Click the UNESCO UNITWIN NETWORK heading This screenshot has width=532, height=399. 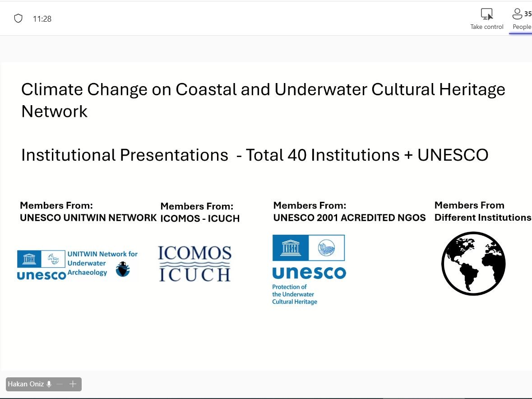[88, 218]
